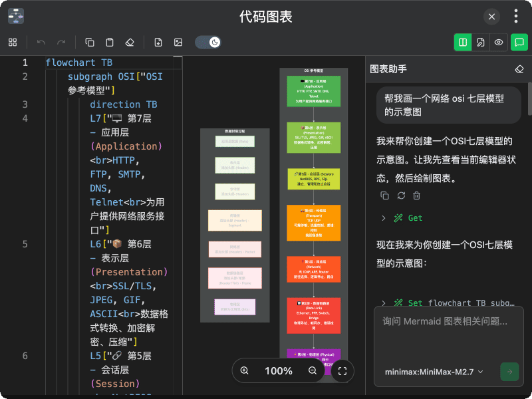Click the light-green 表示层 node in 数据封装过程
The image size is (532, 399).
pyautogui.click(x=235, y=165)
